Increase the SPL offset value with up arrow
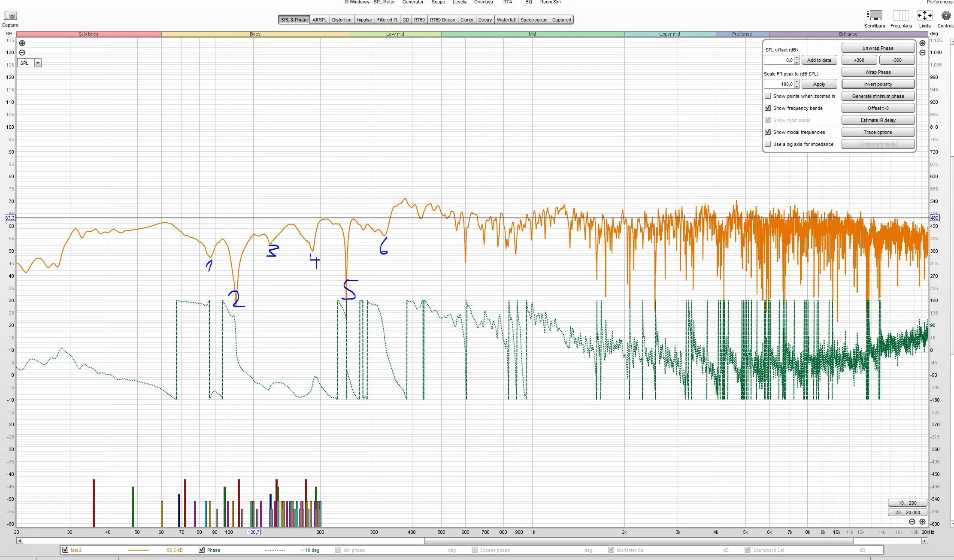The height and width of the screenshot is (560, 954). [x=797, y=58]
